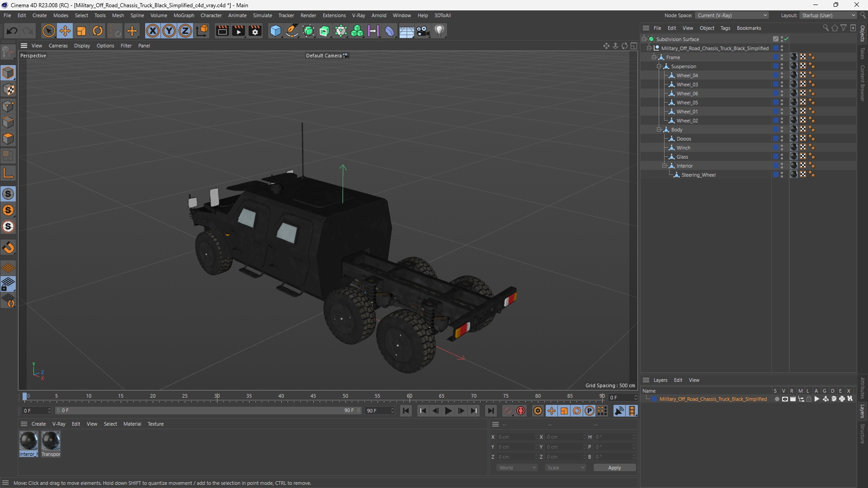Image resolution: width=868 pixels, height=488 pixels.
Task: Open the MoGraph menu
Action: tap(184, 15)
